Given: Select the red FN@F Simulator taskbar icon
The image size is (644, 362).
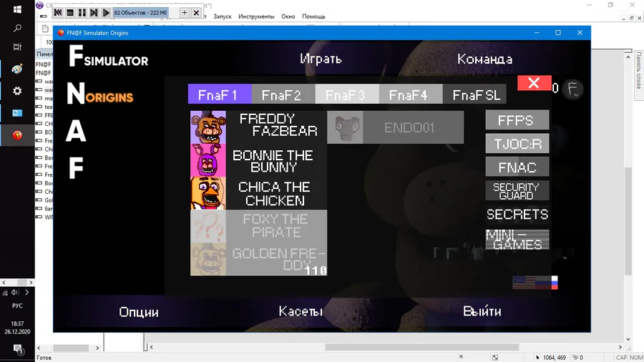Looking at the screenshot, I should (x=17, y=135).
